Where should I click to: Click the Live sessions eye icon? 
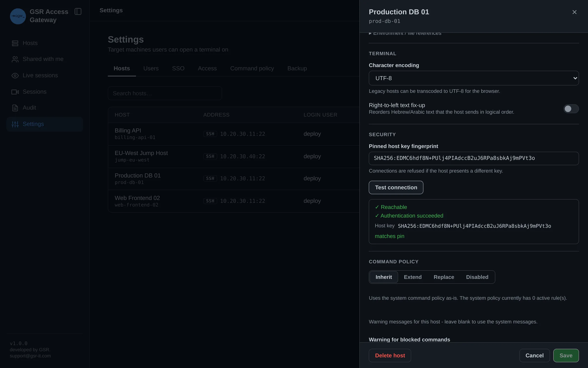pos(15,76)
